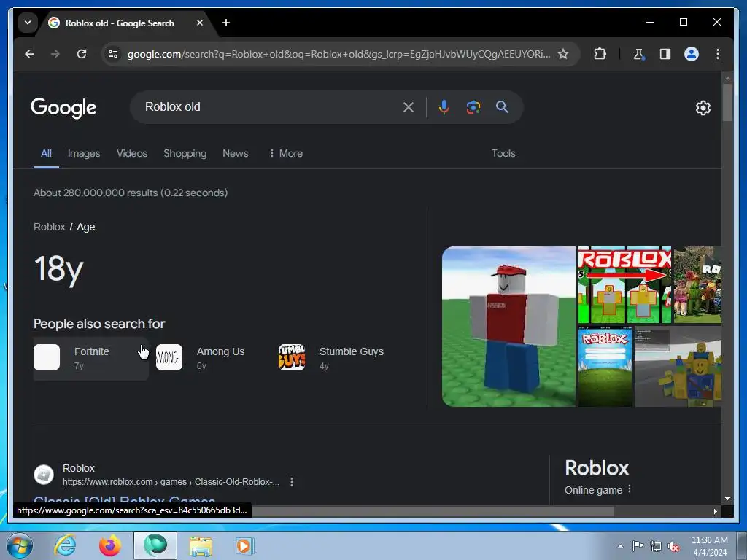Open Chrome Labs flask icon
Screen dimensions: 747x560
coord(639,54)
